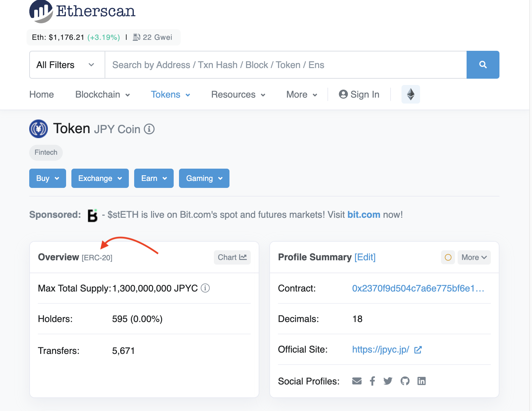The height and width of the screenshot is (411, 532).
Task: Open the Exchange dropdown button
Action: 100,178
